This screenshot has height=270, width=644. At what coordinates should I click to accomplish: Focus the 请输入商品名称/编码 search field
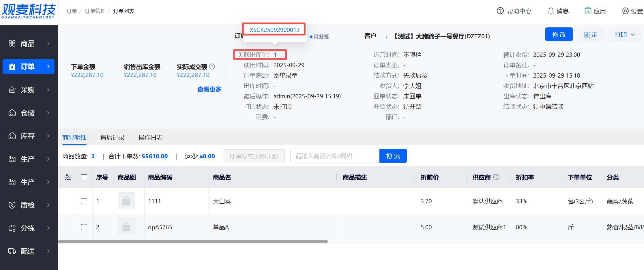335,156
